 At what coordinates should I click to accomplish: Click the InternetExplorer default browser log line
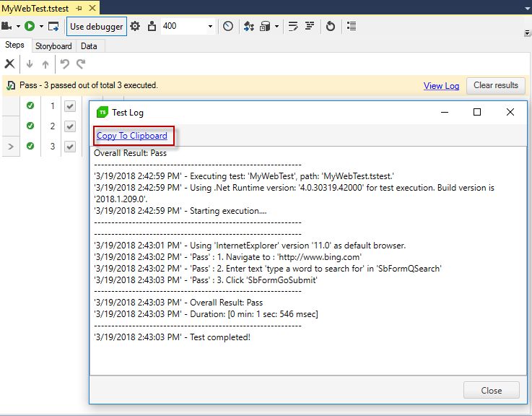[x=250, y=246]
